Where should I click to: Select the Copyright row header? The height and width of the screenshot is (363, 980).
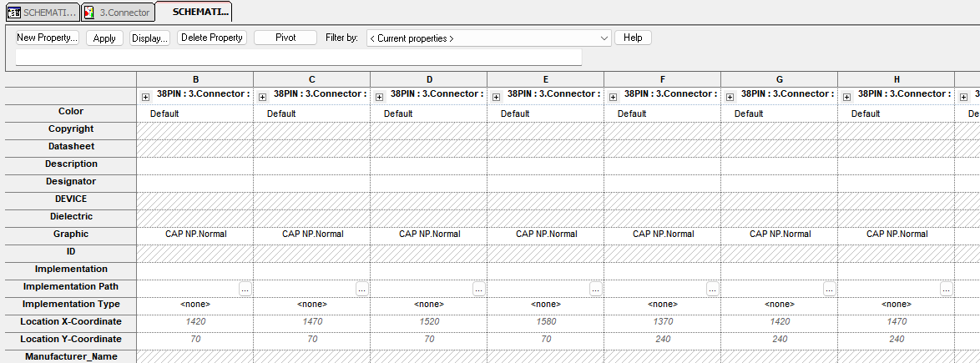click(71, 129)
